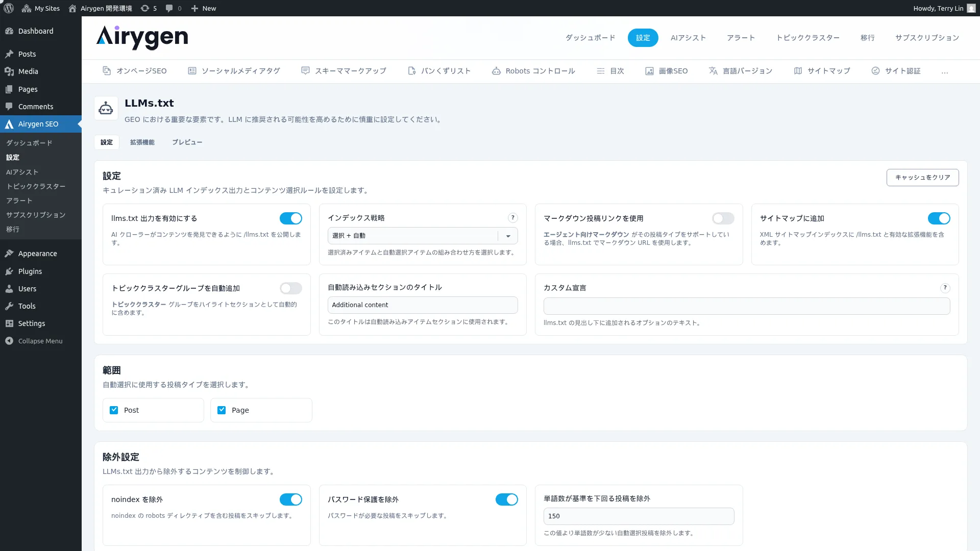Click the Plugins plug icon
The image size is (980, 551).
pyautogui.click(x=9, y=271)
